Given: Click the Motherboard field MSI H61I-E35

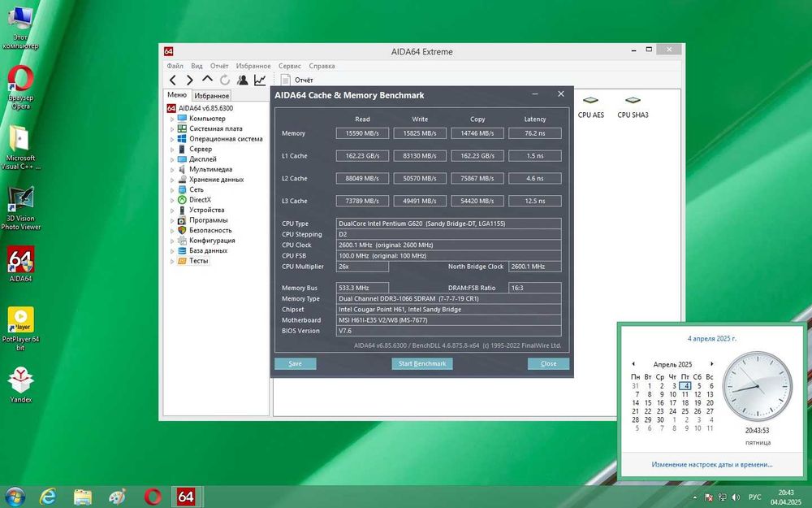Looking at the screenshot, I should click(x=448, y=319).
